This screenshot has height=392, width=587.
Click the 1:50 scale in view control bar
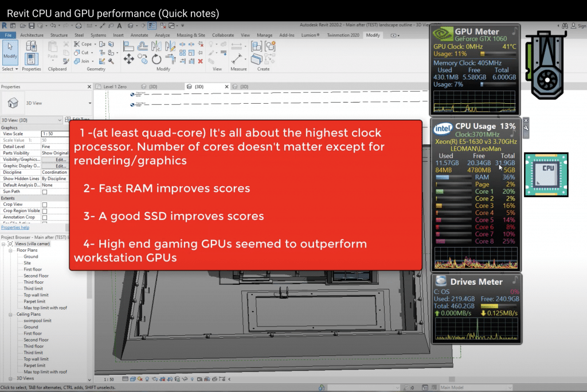coord(109,379)
